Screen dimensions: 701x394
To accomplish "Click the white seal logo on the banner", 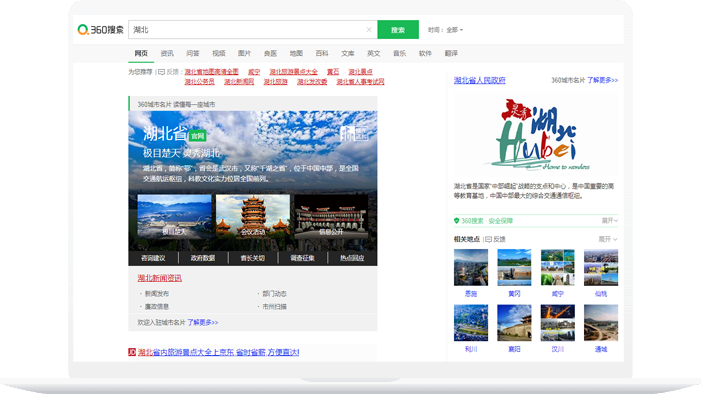I will point(354,134).
